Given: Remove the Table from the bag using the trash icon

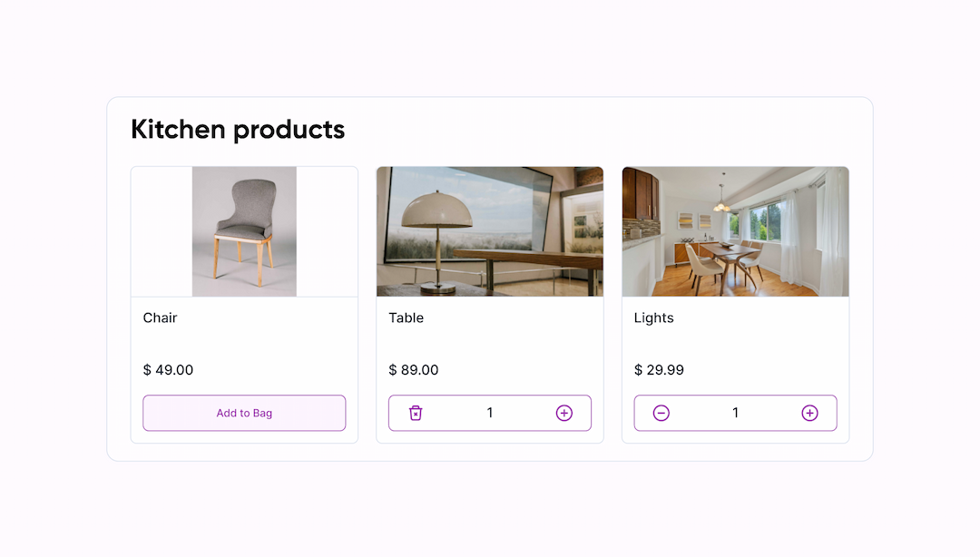Looking at the screenshot, I should (x=416, y=413).
